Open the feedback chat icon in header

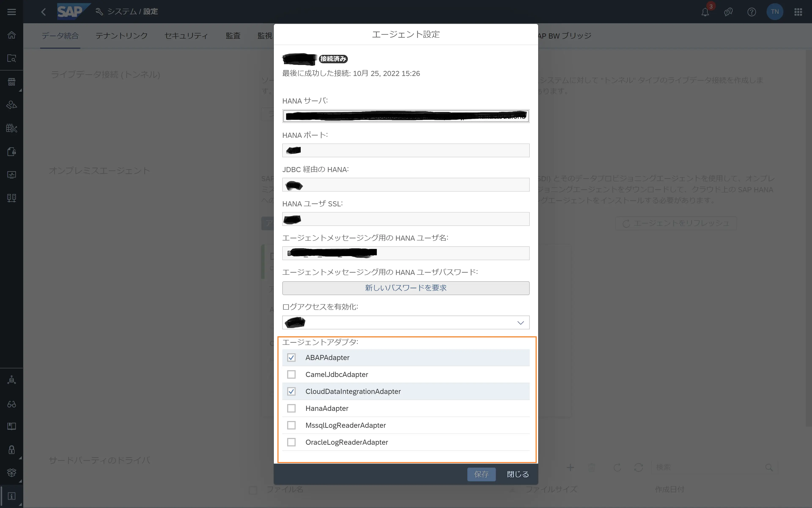(x=728, y=12)
